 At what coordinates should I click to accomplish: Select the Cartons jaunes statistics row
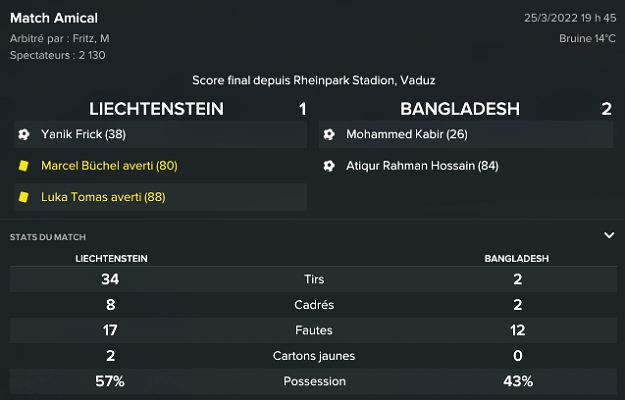312,355
